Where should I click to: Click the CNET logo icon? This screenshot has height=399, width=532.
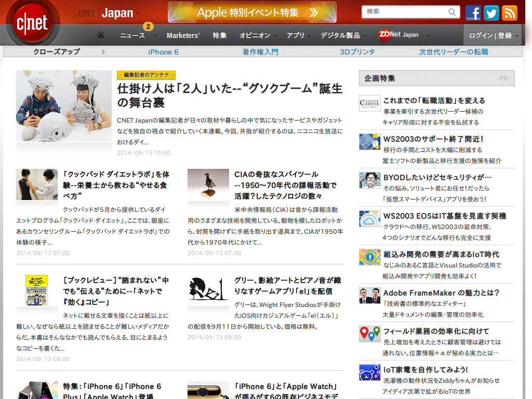(32, 23)
